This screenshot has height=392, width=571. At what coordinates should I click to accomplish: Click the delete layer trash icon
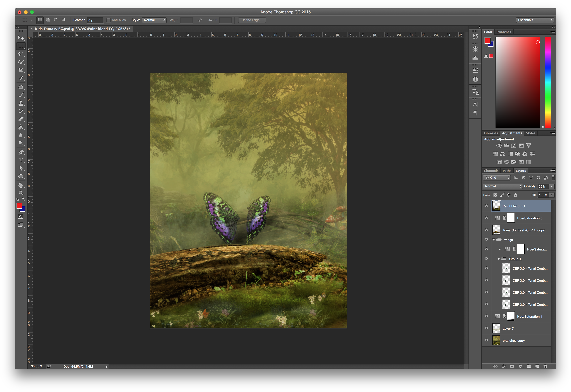tap(545, 366)
